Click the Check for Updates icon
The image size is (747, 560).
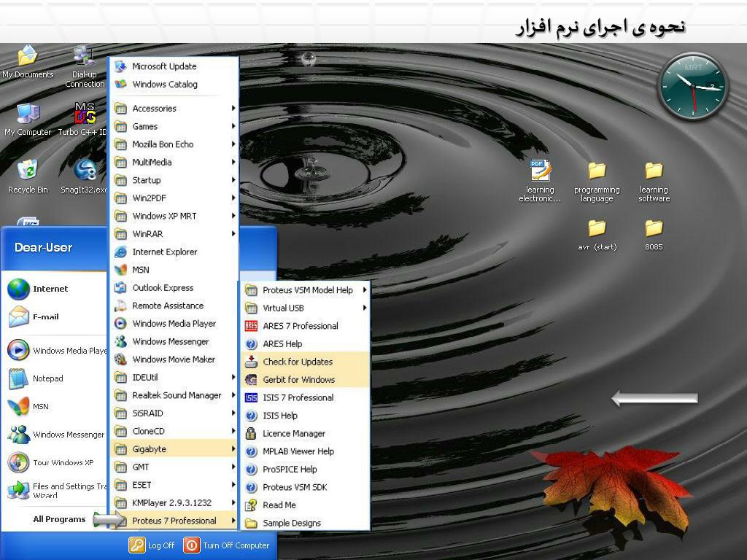[251, 362]
